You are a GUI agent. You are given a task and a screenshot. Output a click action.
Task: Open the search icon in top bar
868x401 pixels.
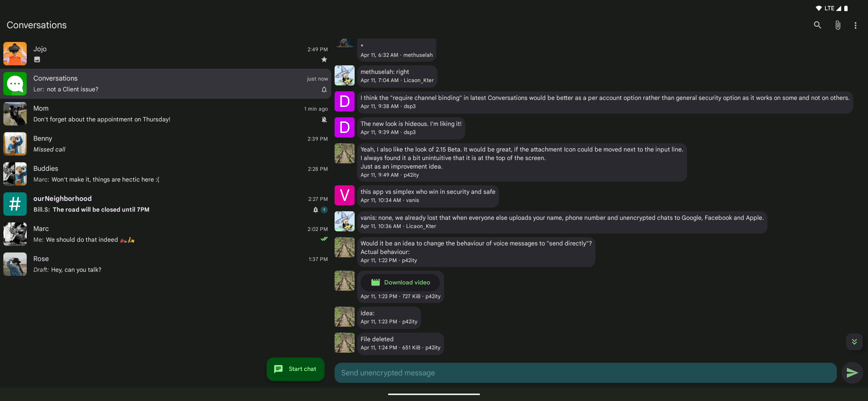pos(818,25)
